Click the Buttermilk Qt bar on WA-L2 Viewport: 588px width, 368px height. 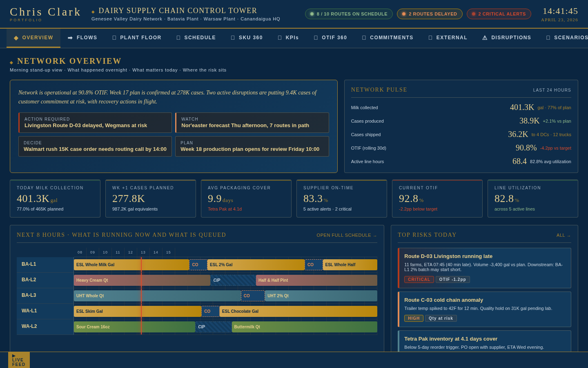[305, 327]
